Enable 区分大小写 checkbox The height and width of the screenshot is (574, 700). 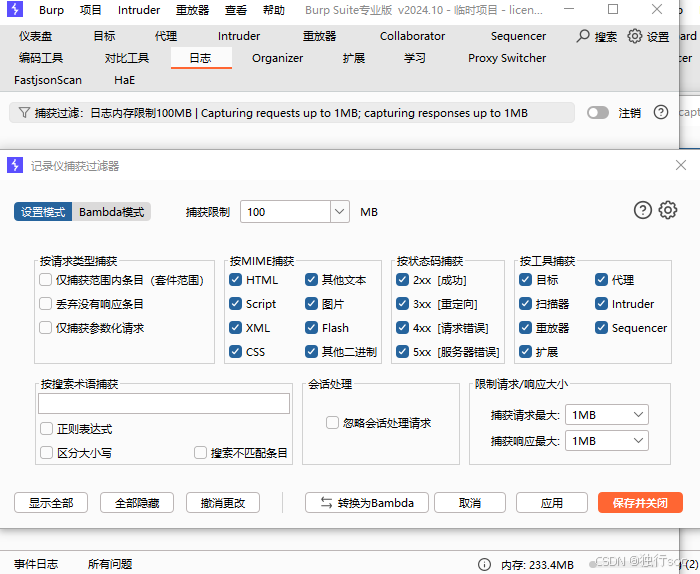point(46,453)
